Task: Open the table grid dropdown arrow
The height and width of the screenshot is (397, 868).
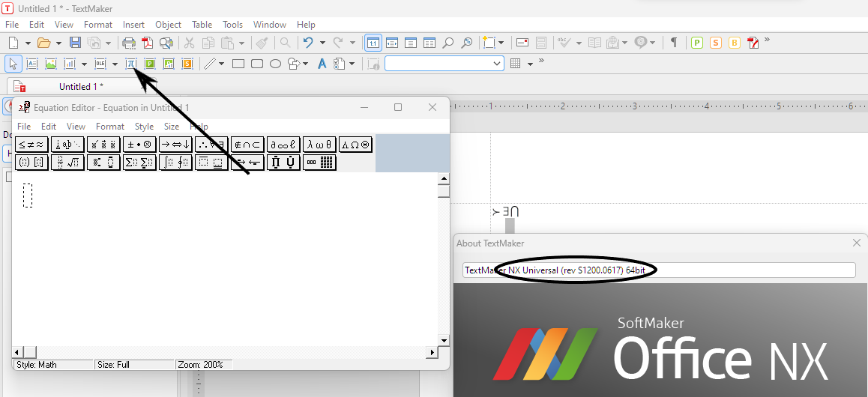Action: 531,64
